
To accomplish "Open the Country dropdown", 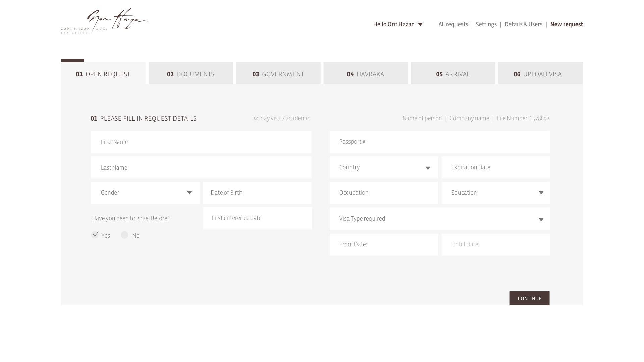I will (x=383, y=167).
